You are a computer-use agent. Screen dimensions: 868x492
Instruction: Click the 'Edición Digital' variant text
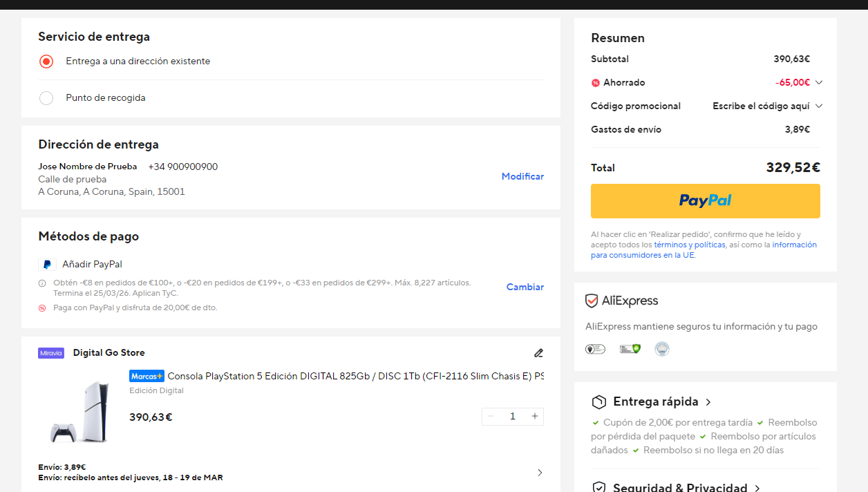tap(157, 390)
